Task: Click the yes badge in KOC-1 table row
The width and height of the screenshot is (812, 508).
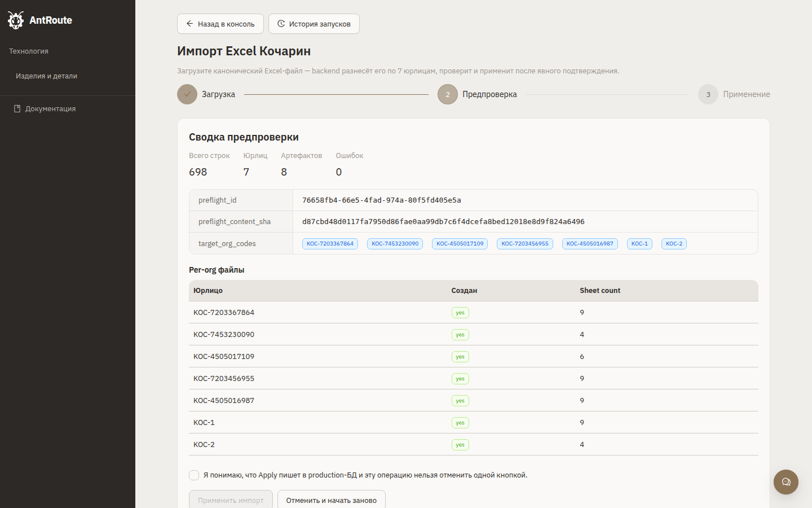Action: (460, 423)
